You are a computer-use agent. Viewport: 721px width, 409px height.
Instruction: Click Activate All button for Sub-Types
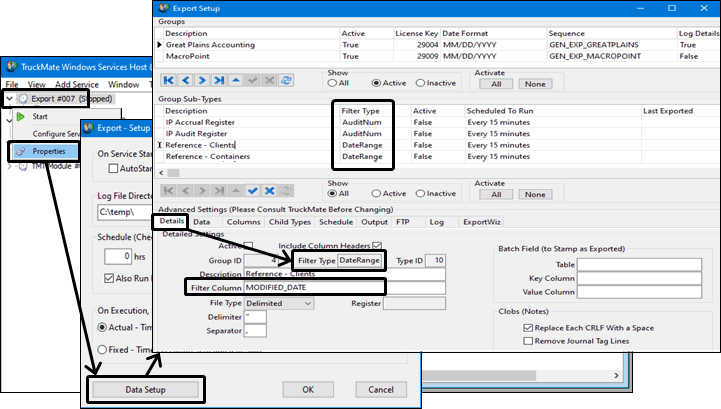[496, 195]
